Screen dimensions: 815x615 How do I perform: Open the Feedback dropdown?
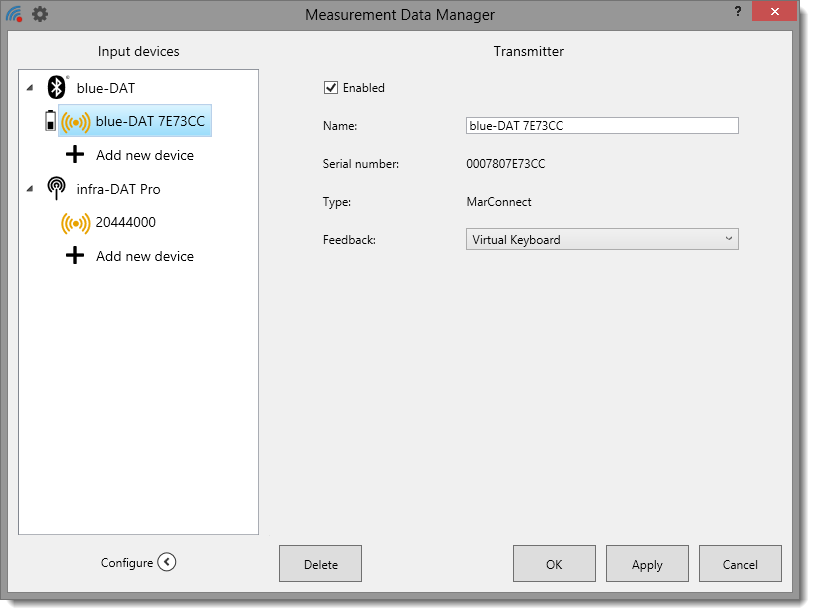[x=602, y=240]
